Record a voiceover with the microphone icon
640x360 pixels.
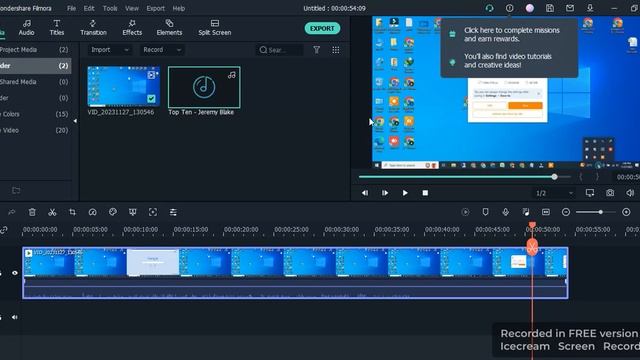pos(505,212)
